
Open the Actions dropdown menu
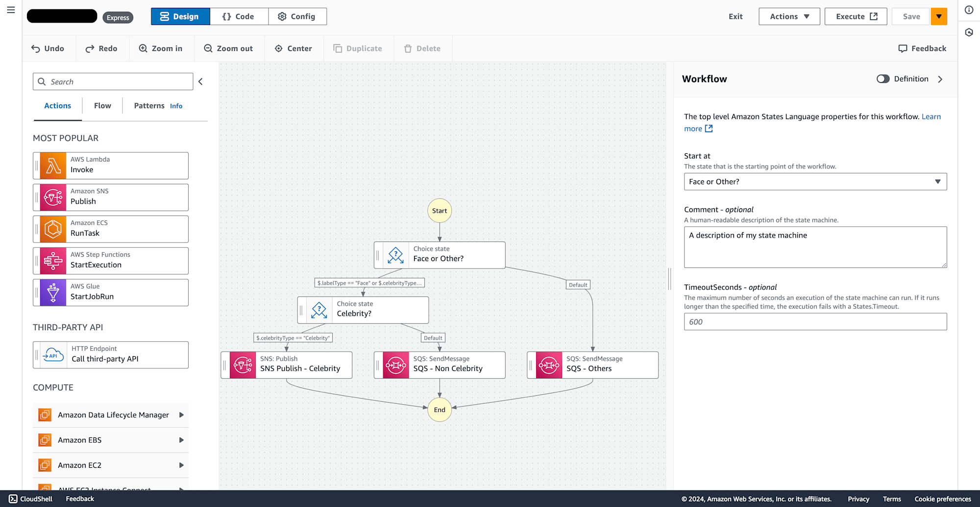[789, 16]
